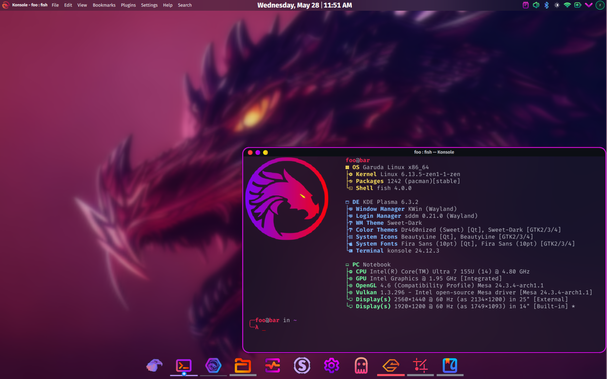
Task: Open the File menu
Action: pyautogui.click(x=55, y=5)
